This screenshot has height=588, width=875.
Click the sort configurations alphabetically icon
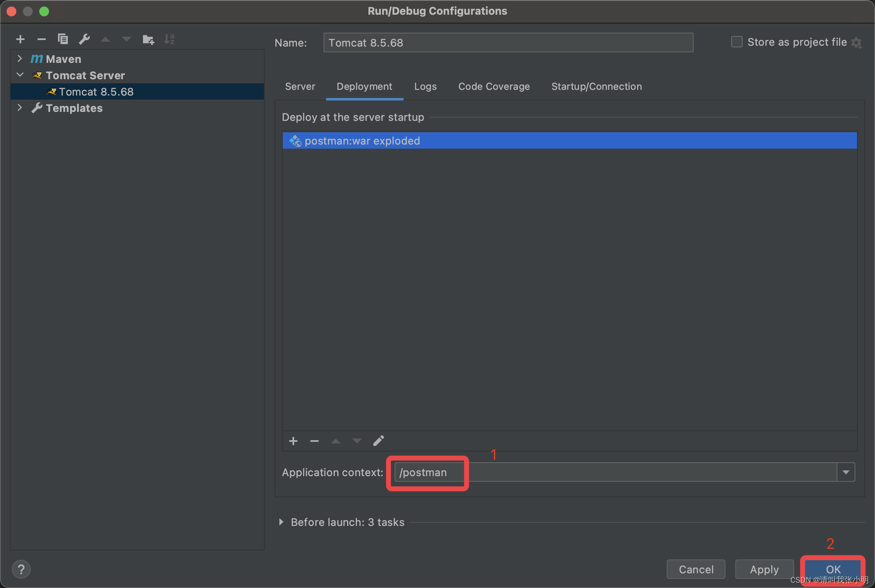click(x=169, y=39)
